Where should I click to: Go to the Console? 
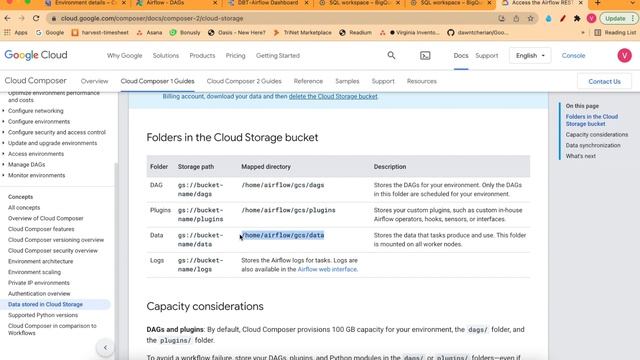(x=573, y=56)
